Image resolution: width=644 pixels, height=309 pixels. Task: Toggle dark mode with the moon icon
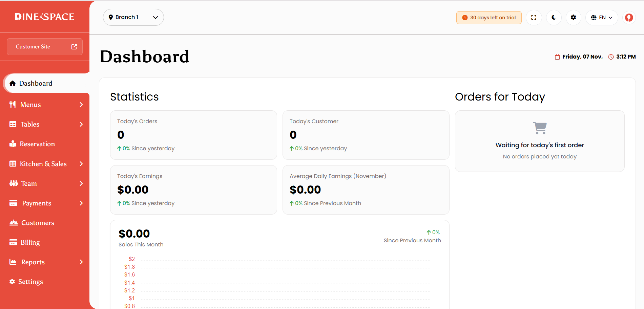pos(554,18)
